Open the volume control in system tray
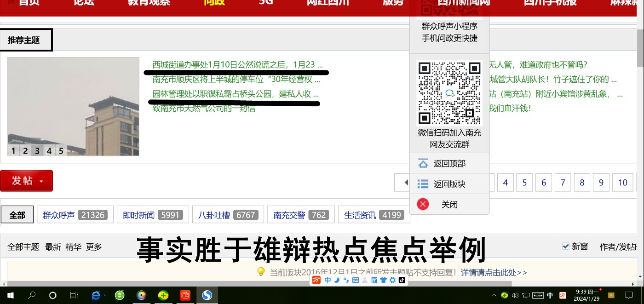644x304 pixels. coord(515,295)
